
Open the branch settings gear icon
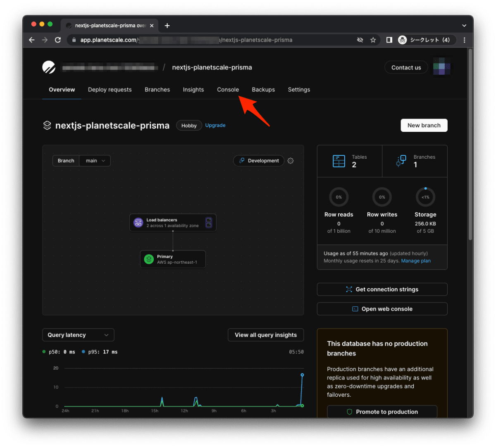coord(291,161)
